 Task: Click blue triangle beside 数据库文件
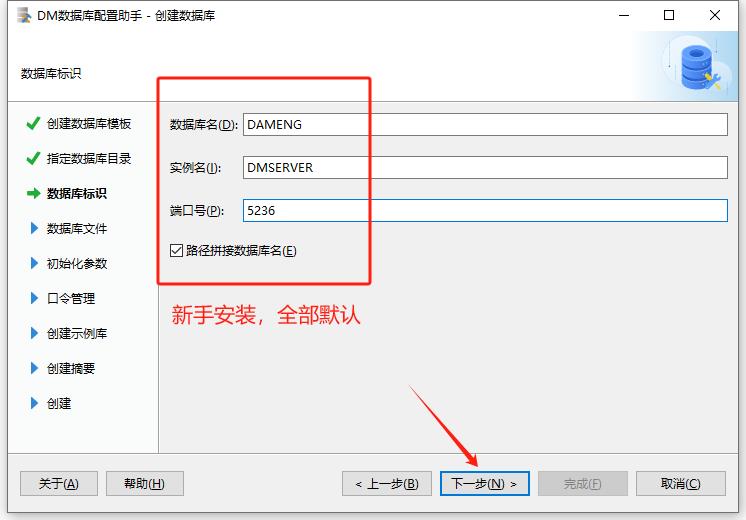[x=35, y=229]
